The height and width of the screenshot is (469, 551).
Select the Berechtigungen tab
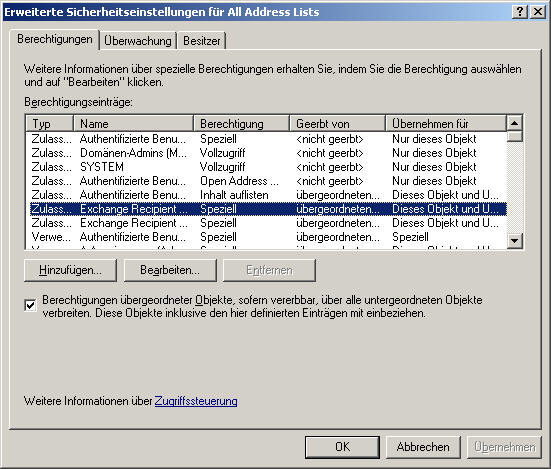tap(55, 39)
